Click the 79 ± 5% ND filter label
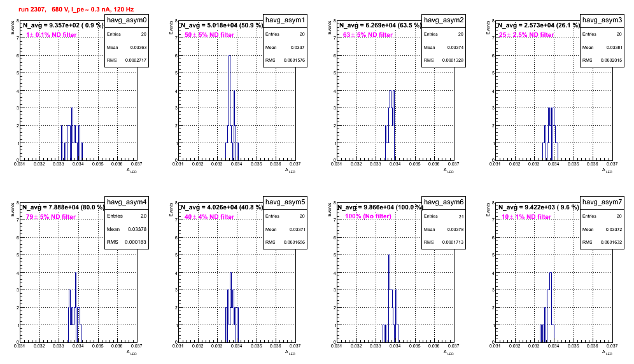 point(51,217)
